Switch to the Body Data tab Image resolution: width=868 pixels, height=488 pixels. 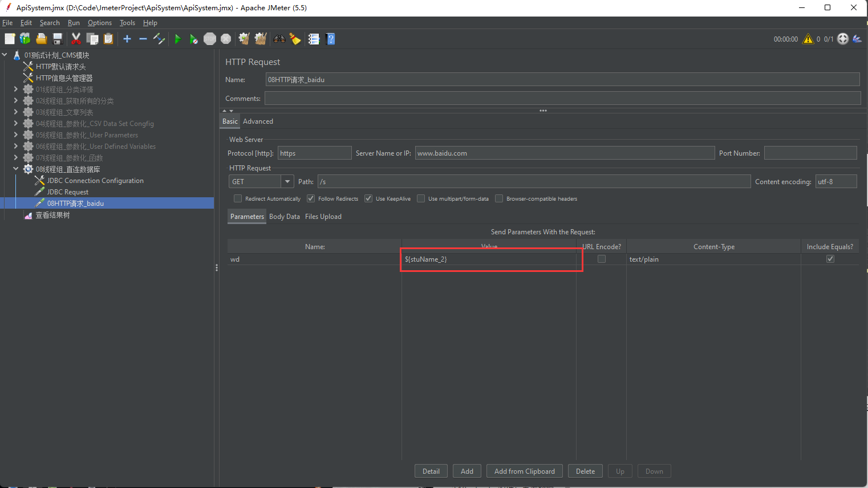285,217
